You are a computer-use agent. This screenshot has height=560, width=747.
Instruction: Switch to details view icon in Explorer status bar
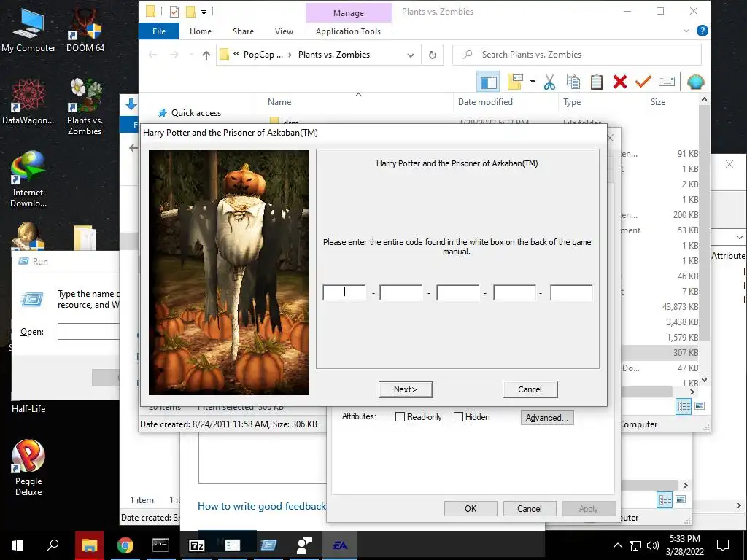click(x=684, y=406)
